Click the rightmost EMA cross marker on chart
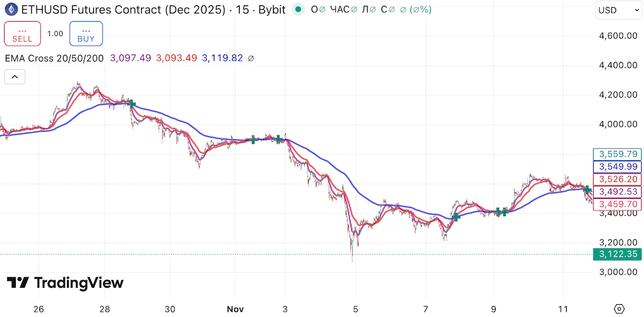The image size is (644, 317). [x=587, y=189]
